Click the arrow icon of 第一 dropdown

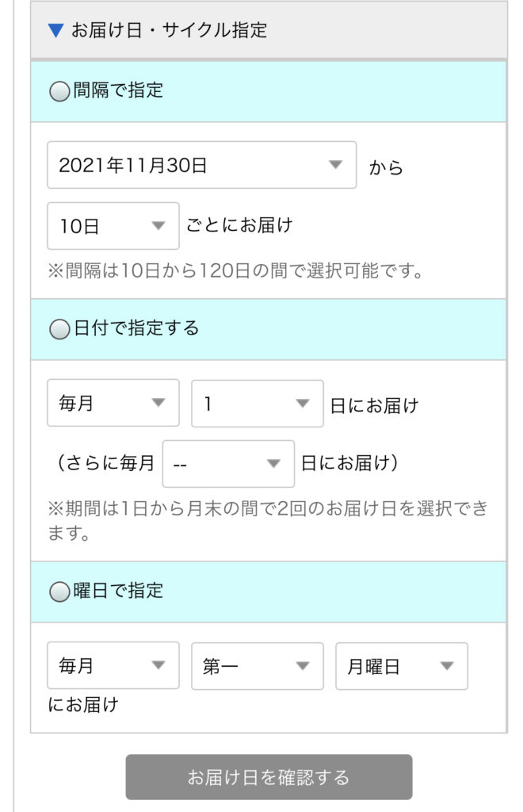tap(302, 666)
